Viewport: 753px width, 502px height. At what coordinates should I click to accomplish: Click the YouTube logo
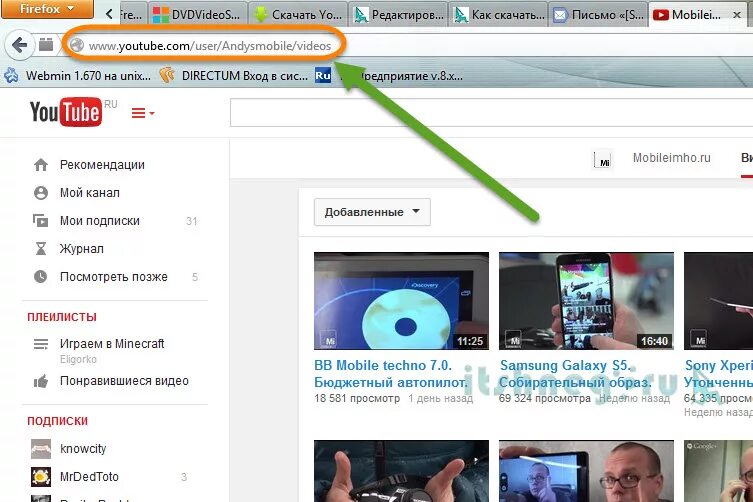[x=66, y=112]
